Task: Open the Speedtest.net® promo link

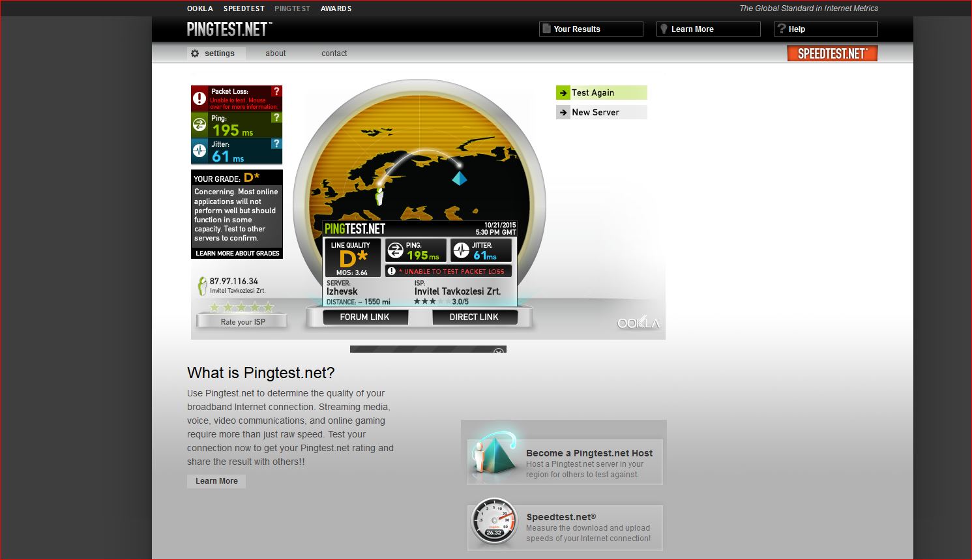Action: pyautogui.click(x=565, y=527)
